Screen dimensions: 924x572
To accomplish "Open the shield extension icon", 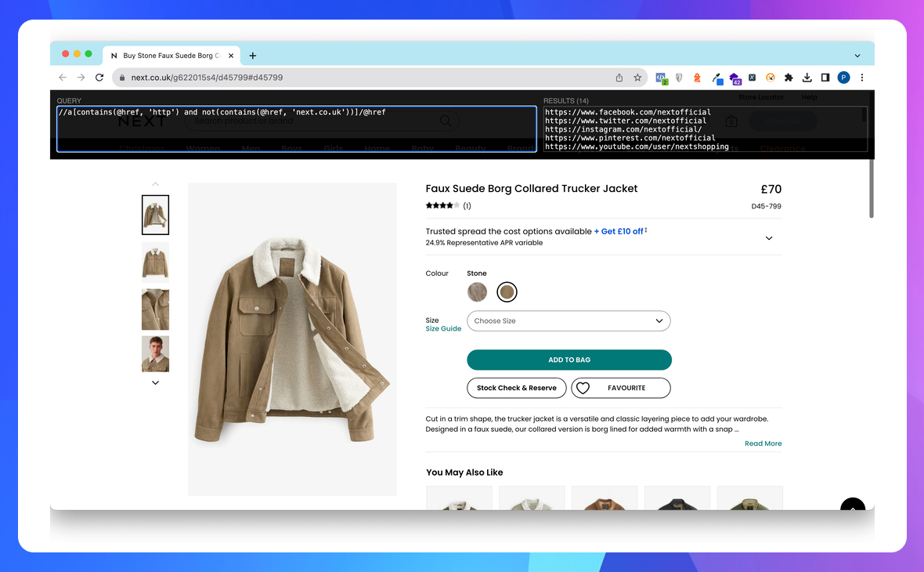I will [x=679, y=78].
